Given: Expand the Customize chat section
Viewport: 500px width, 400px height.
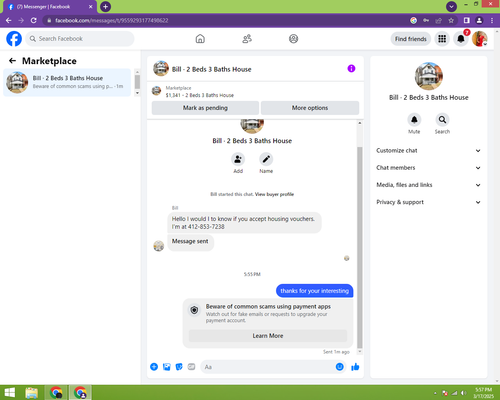Looking at the screenshot, I should [x=429, y=151].
